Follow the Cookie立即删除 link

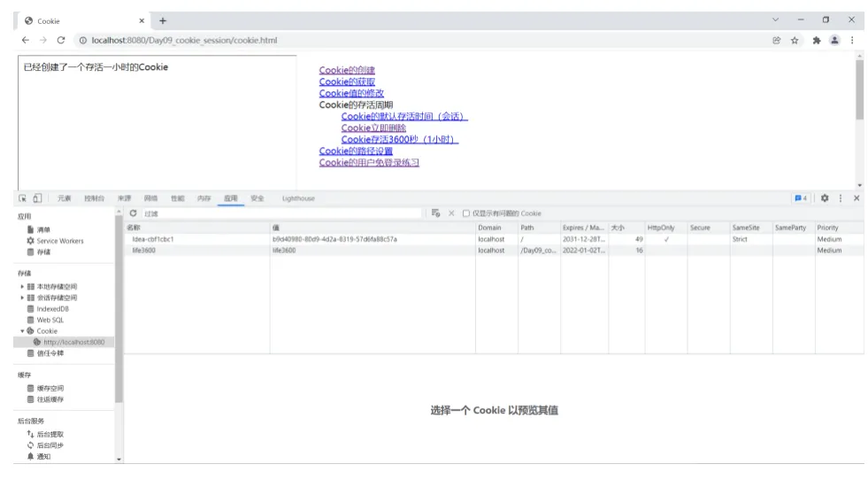373,128
